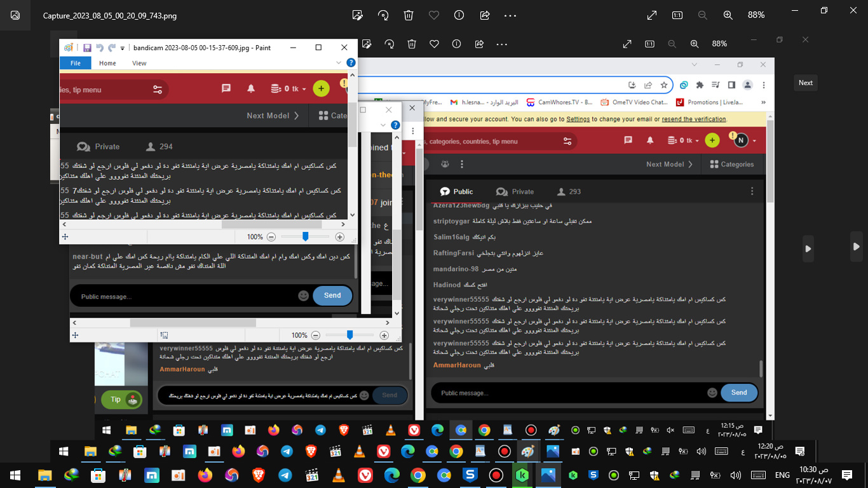Viewport: 868px width, 488px height.
Task: Open file info from the topmost Photos toolbar
Action: (x=459, y=15)
